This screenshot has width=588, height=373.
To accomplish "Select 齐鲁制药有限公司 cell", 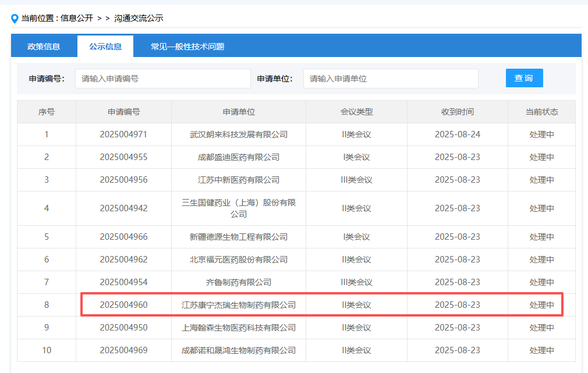I will (239, 282).
